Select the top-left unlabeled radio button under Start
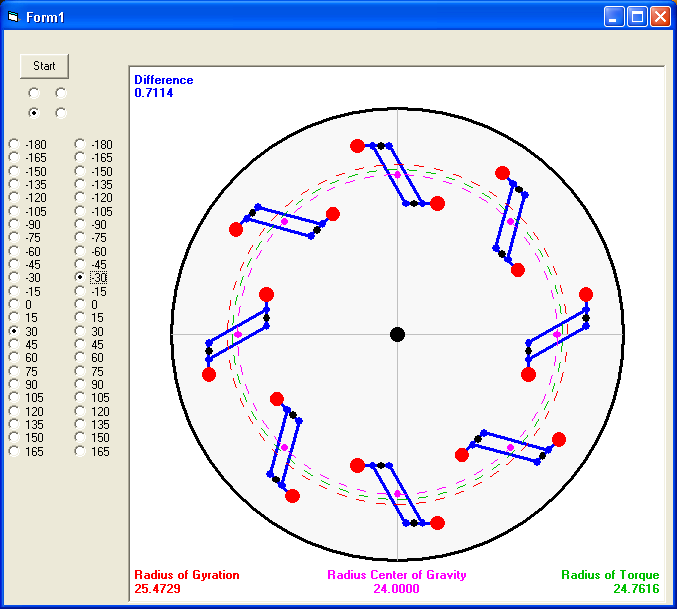Screen dimensions: 677x609 point(34,93)
